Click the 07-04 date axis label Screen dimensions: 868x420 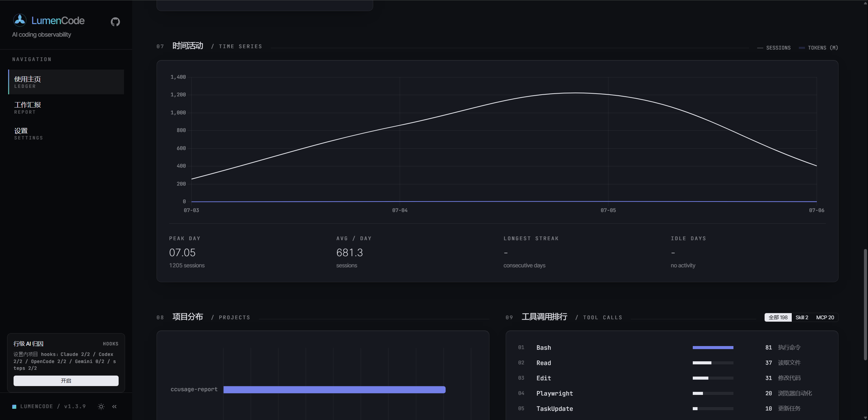pyautogui.click(x=400, y=210)
